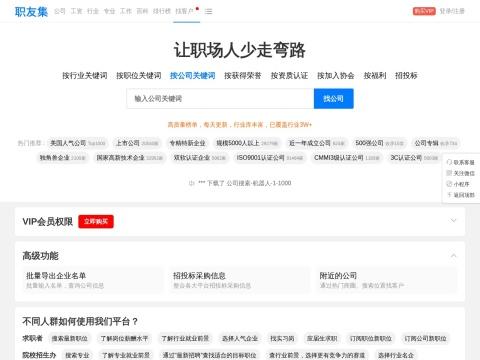
Task: Focus the 输入公司关键词 search field
Action: [220, 99]
